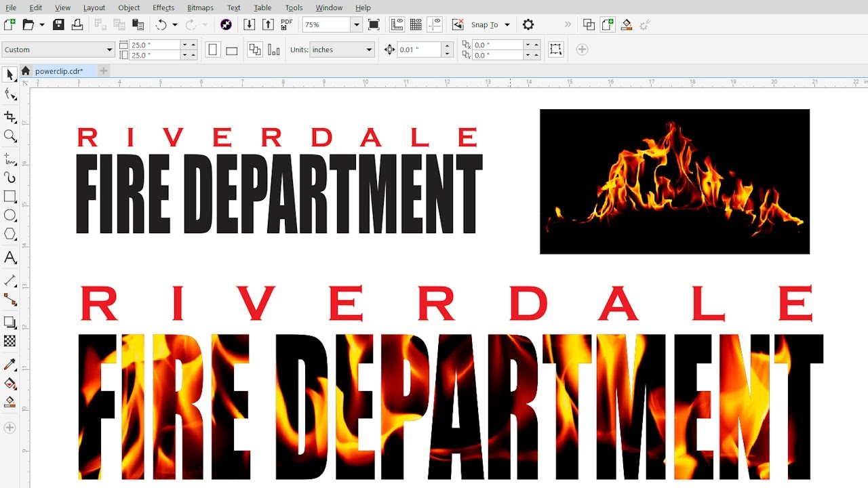Select the Polygon tool

pos(9,235)
